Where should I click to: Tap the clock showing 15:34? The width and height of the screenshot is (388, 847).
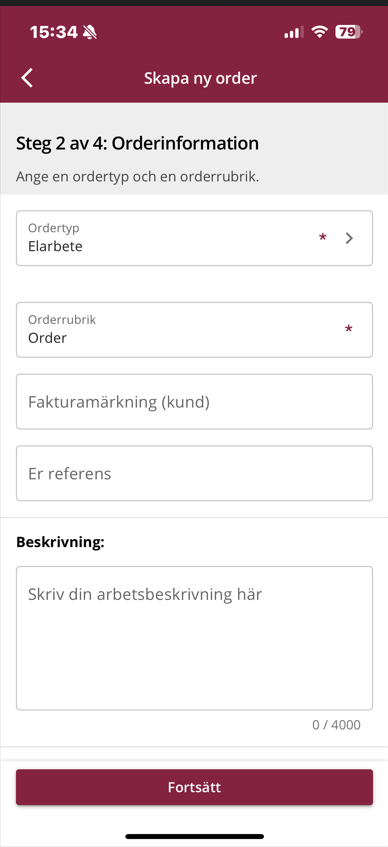54,32
